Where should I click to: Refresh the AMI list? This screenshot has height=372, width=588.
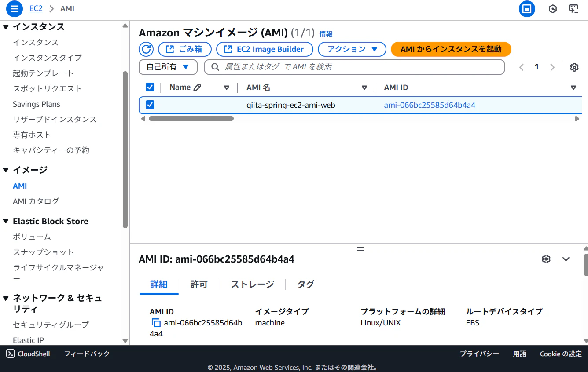coord(146,49)
